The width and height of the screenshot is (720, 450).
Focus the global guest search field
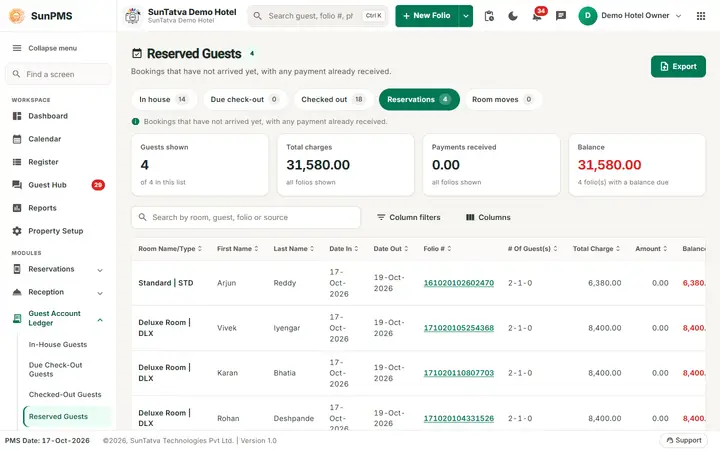[318, 16]
